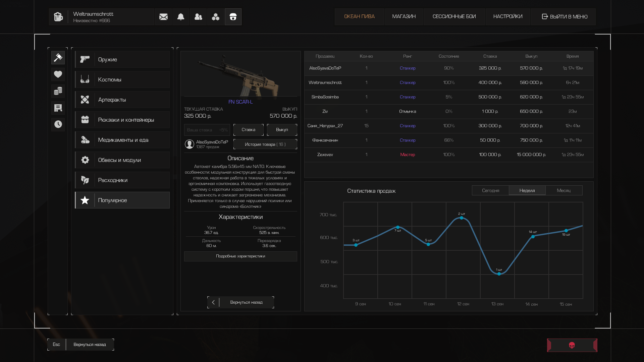Image resolution: width=644 pixels, height=362 pixels.
Task: Open the clock history sidebar icon
Action: click(x=58, y=124)
